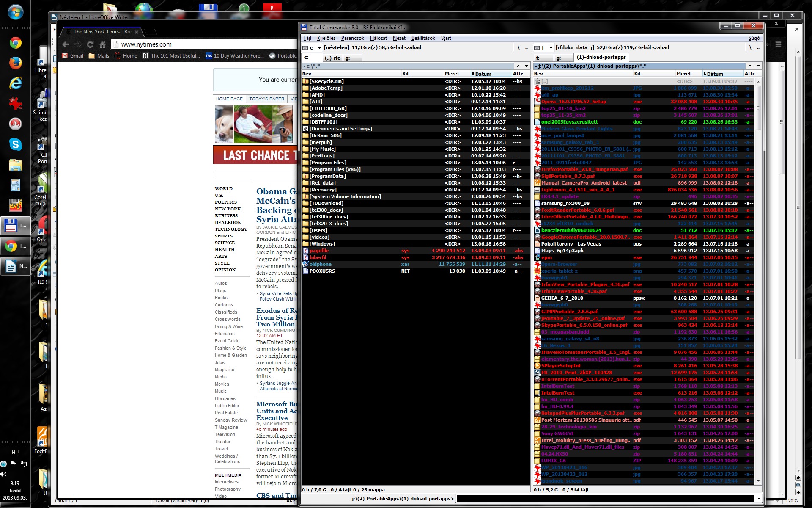Click the Total Commander command line field
This screenshot has height=508, width=812.
605,499
